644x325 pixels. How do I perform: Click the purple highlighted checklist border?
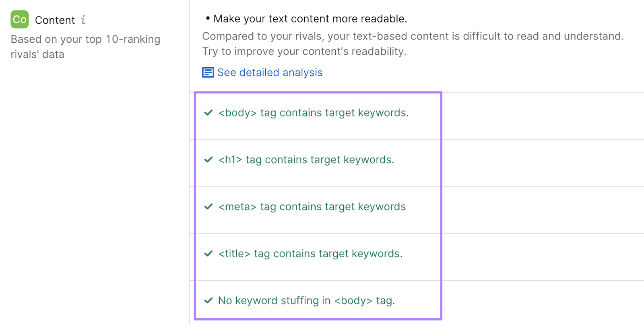pyautogui.click(x=318, y=93)
